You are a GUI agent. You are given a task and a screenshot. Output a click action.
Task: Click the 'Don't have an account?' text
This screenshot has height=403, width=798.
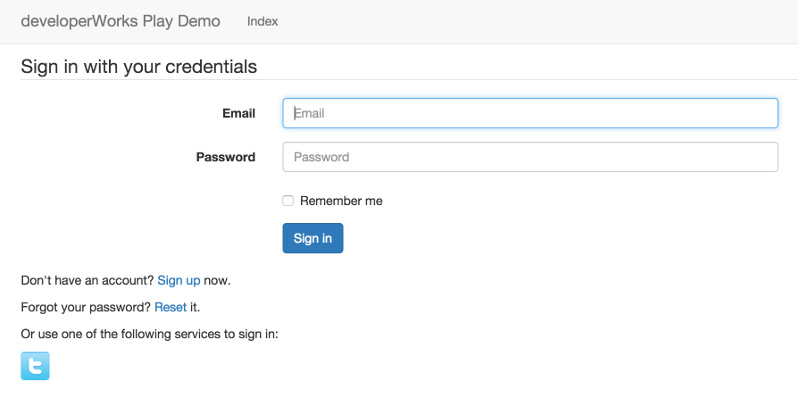coord(87,281)
